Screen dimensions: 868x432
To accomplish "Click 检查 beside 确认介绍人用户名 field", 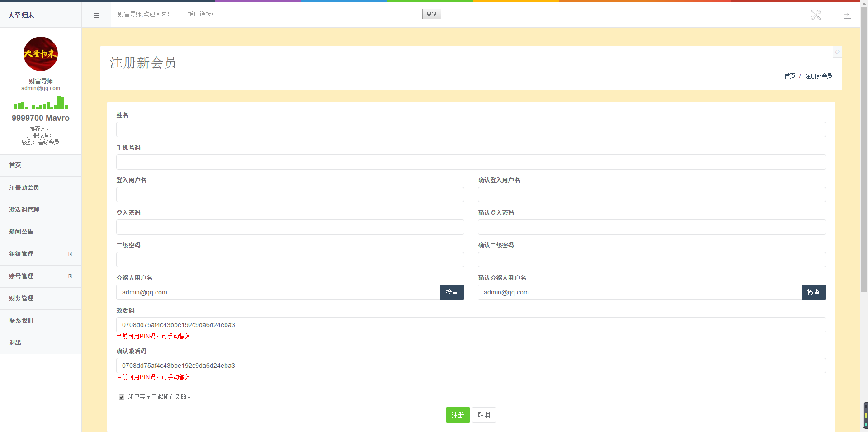I will coord(813,292).
